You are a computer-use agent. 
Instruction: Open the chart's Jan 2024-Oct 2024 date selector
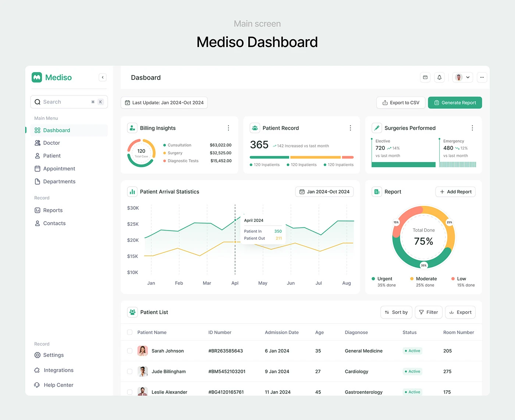(x=324, y=192)
